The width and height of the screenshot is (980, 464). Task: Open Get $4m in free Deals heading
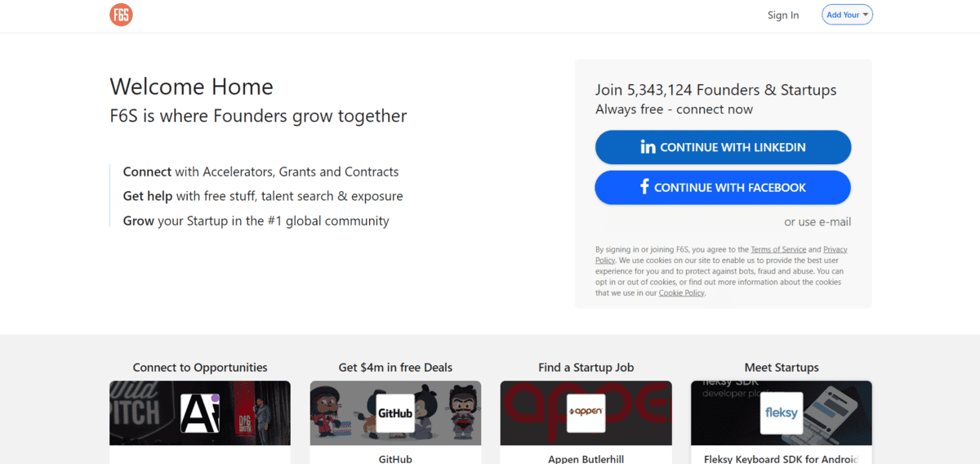pyautogui.click(x=395, y=368)
